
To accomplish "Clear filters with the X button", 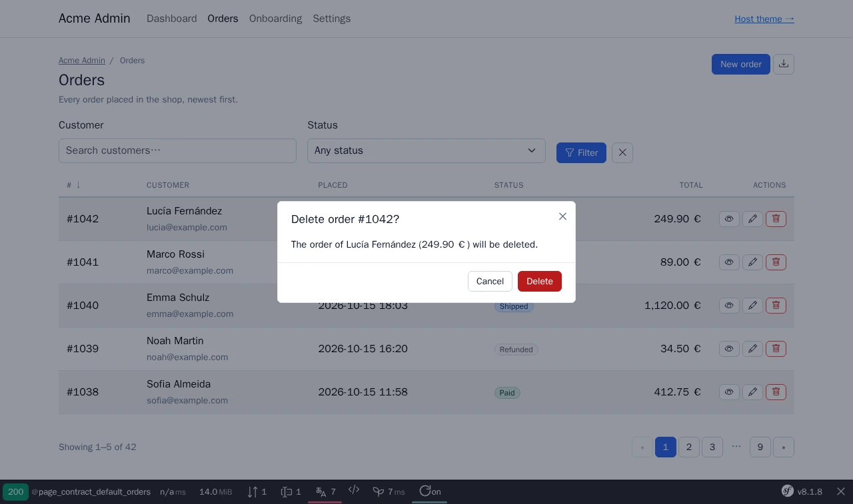I will [x=622, y=152].
